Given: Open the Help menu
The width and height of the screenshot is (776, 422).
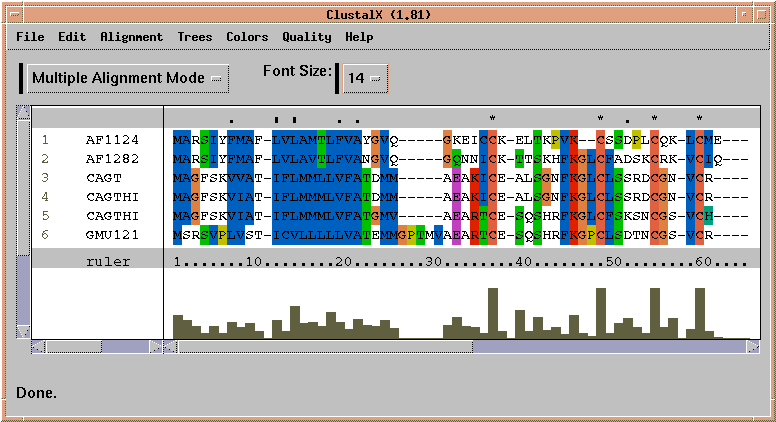Looking at the screenshot, I should click(x=359, y=37).
